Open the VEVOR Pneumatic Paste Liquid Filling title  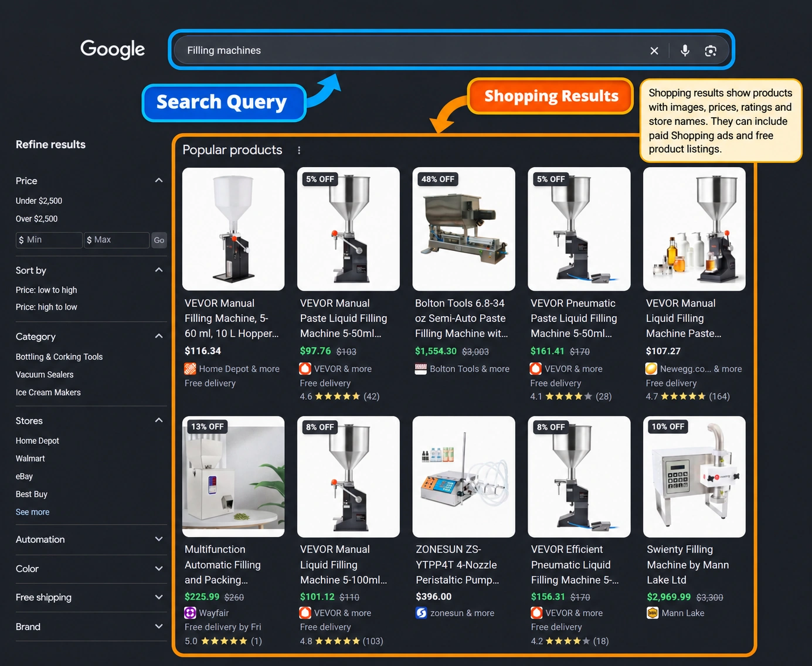click(x=573, y=318)
